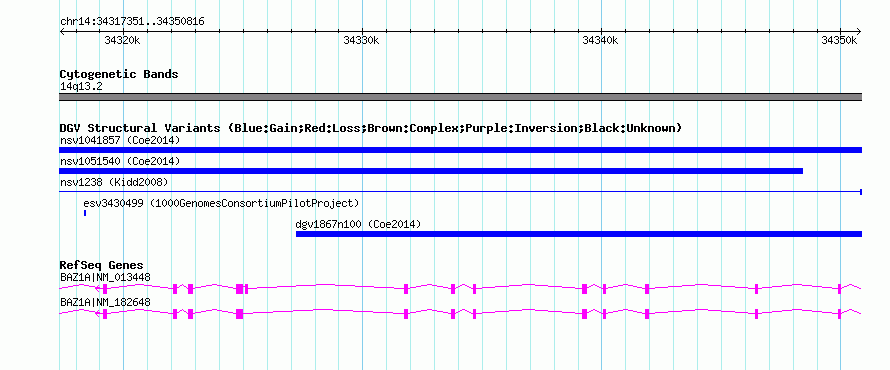Click the 34330k ruler tick label

[362, 41]
